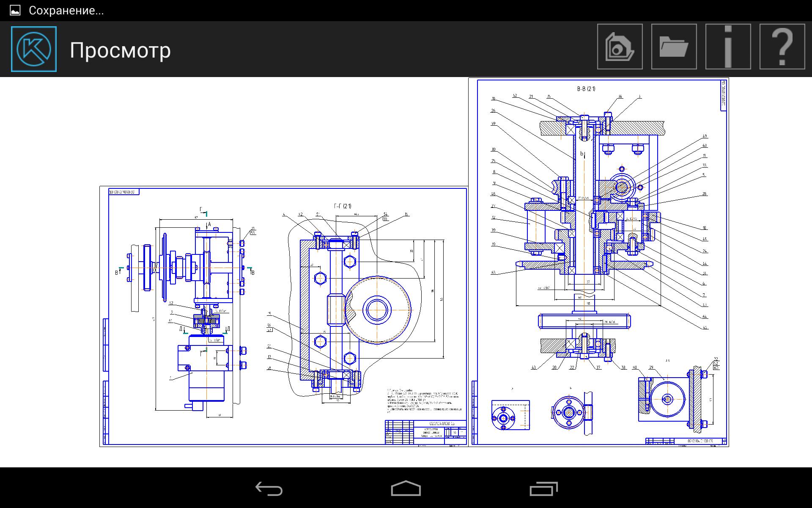
Task: Tap the Сохранение... notification text
Action: click(x=66, y=11)
